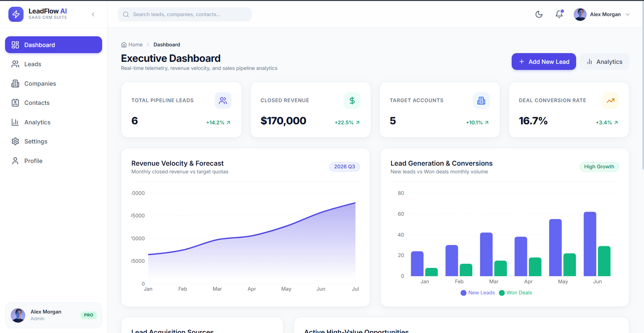The width and height of the screenshot is (644, 333).
Task: Expand the Alex Morgan user menu chevron
Action: pos(628,14)
